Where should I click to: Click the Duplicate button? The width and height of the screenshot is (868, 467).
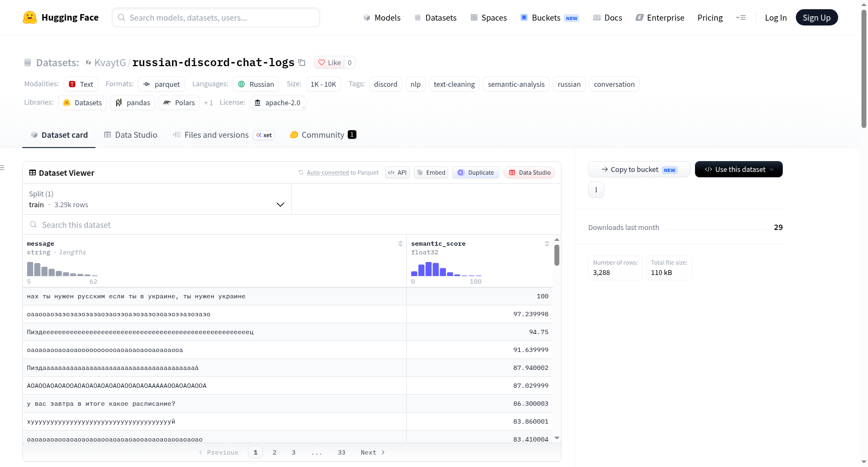click(475, 172)
